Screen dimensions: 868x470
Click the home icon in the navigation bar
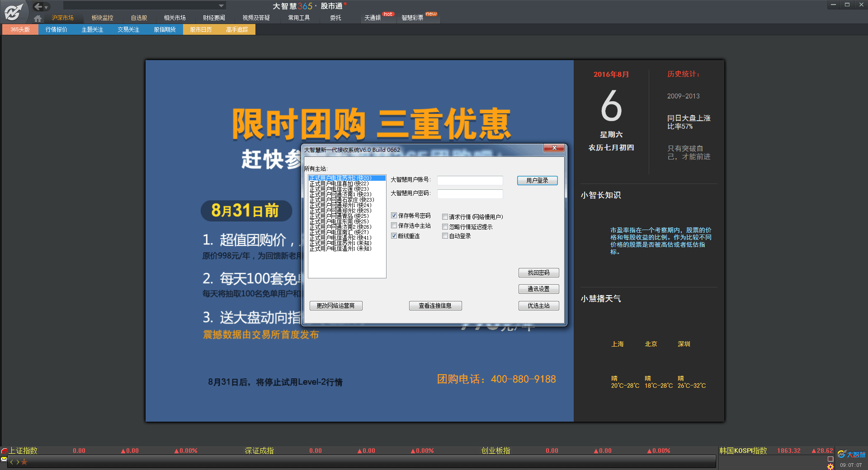[x=38, y=19]
